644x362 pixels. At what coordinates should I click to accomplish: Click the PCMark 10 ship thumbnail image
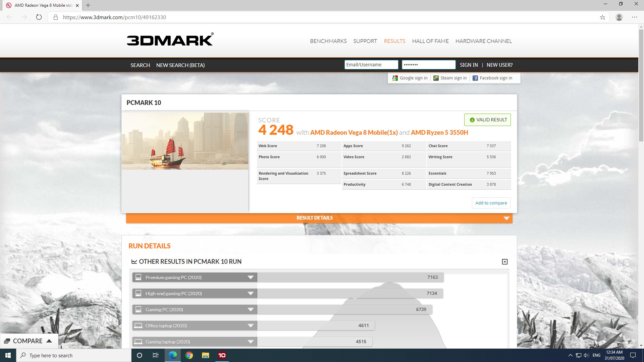[x=185, y=141]
